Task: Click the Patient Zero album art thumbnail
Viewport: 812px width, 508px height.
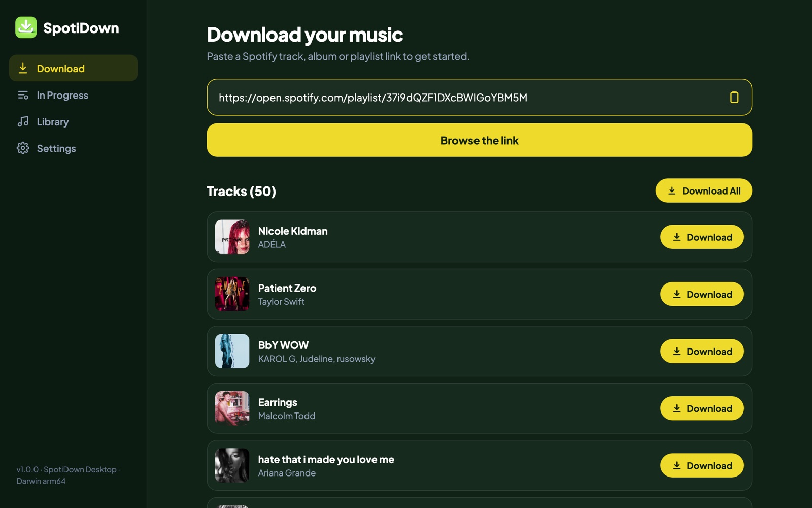Action: [x=232, y=294]
